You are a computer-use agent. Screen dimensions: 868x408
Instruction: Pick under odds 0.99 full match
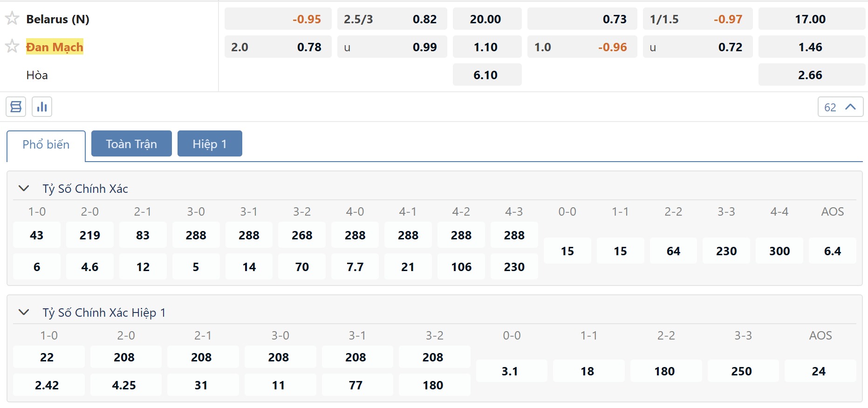pos(392,47)
